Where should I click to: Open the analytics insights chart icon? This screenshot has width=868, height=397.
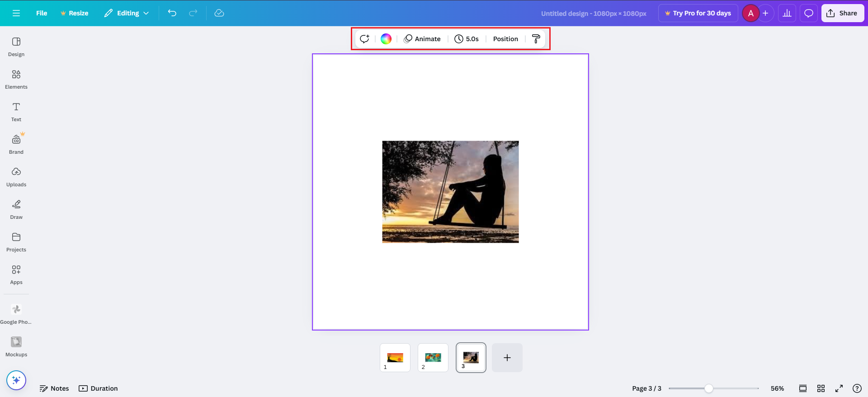(x=787, y=13)
